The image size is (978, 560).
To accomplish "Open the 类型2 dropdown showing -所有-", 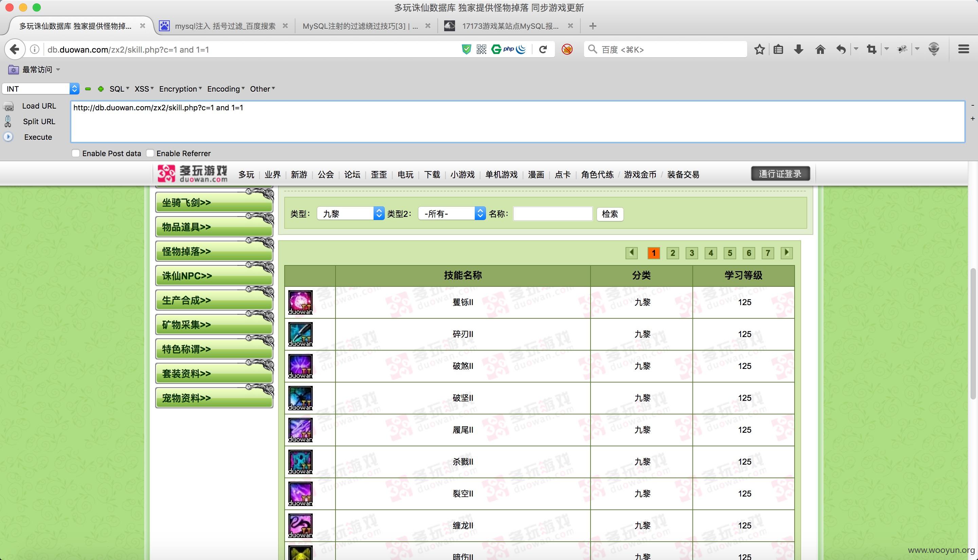I will click(452, 213).
